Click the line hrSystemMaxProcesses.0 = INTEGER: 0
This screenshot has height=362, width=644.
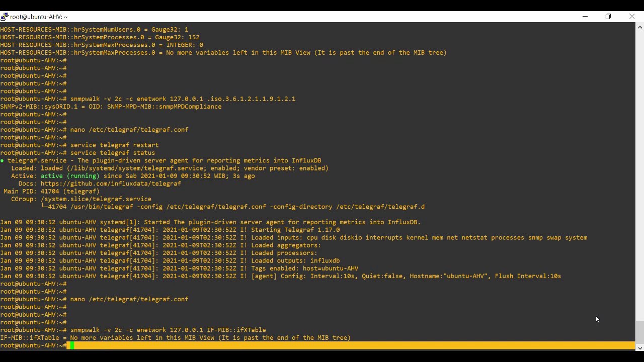tap(102, 45)
